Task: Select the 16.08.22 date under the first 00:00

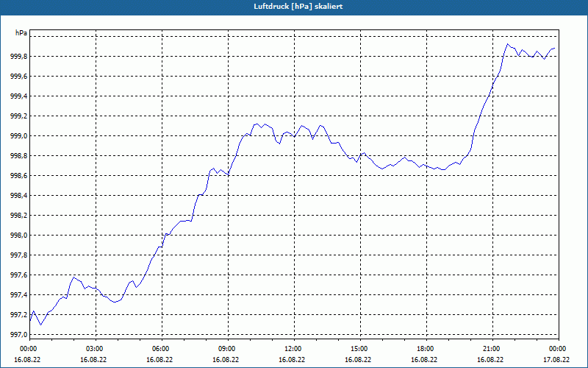Action: coord(27,359)
